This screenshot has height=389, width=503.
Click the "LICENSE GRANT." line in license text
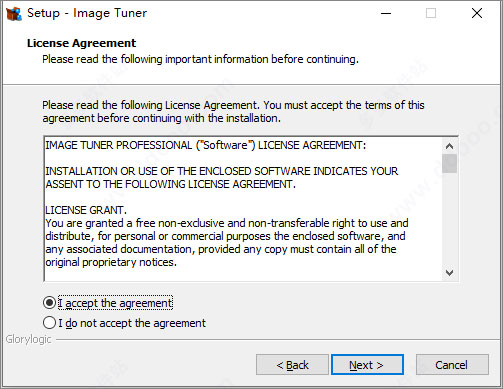[x=86, y=210]
